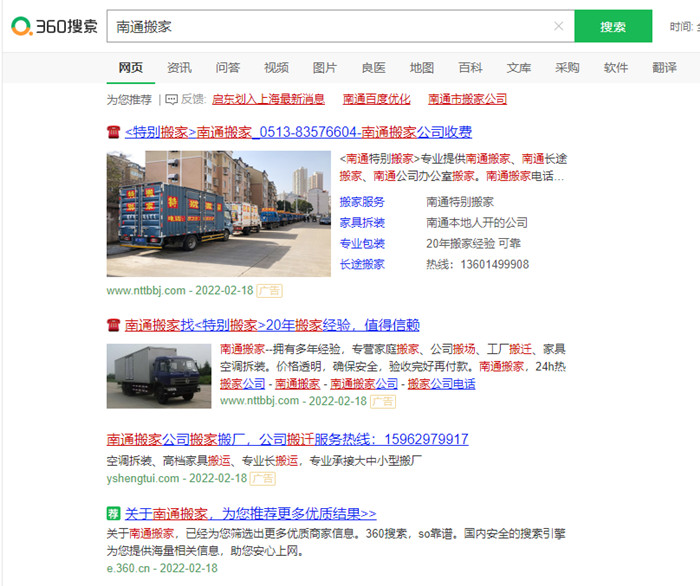This screenshot has width=700, height=586.
Task: Open the 搬家公司 sublink
Action: [x=242, y=384]
